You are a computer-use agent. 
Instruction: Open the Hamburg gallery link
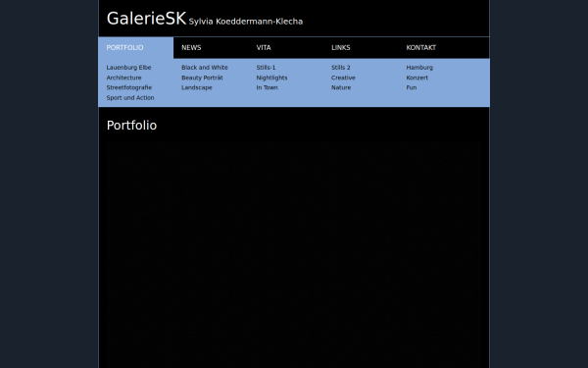tap(419, 68)
